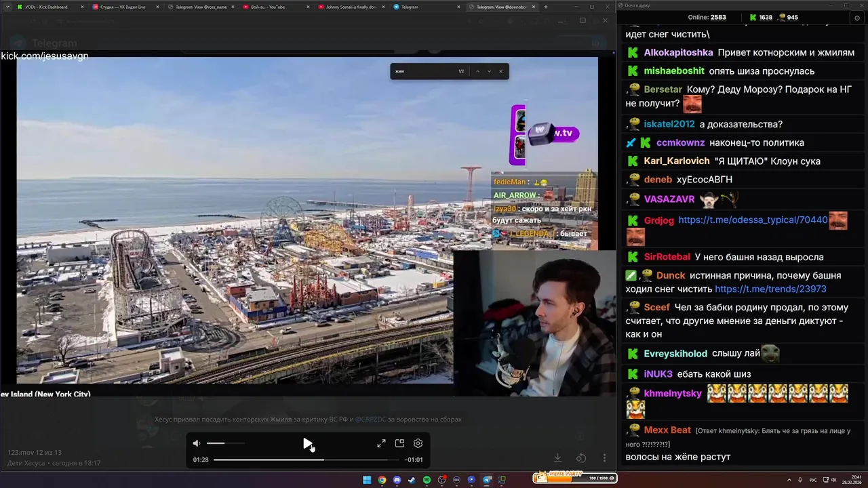Open picture-in-picture mode for the video

tap(399, 443)
